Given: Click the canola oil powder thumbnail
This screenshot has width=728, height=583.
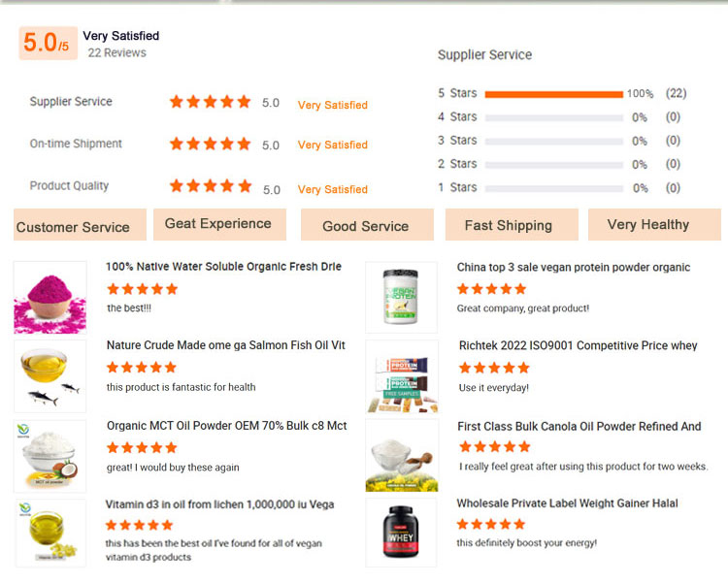Looking at the screenshot, I should (401, 456).
